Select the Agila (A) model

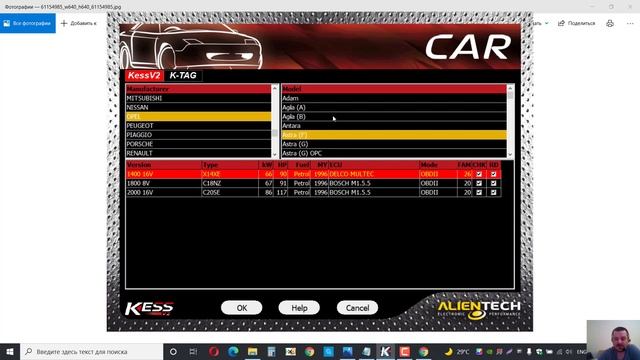(394, 107)
